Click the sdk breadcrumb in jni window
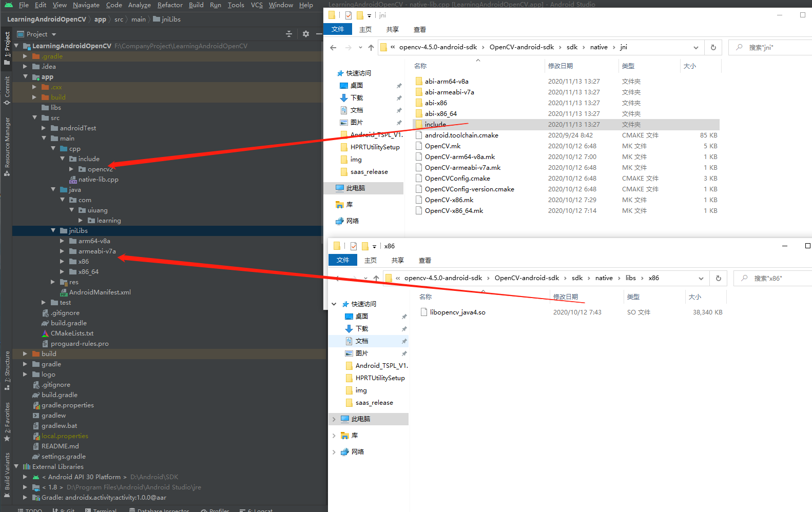 click(572, 47)
